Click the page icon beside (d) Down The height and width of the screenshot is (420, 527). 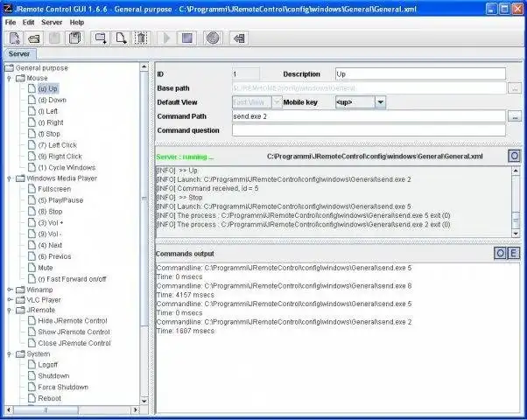(x=32, y=100)
